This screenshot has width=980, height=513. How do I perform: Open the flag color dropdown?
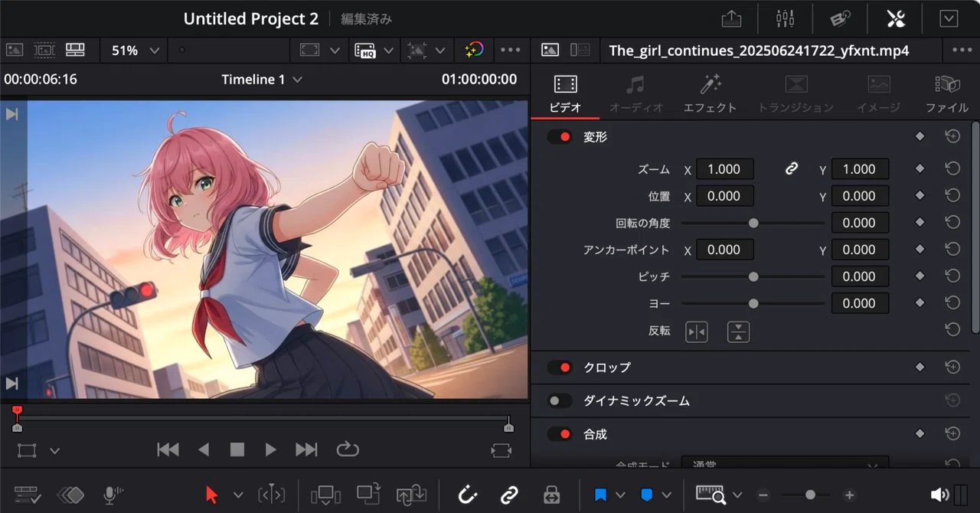(621, 495)
